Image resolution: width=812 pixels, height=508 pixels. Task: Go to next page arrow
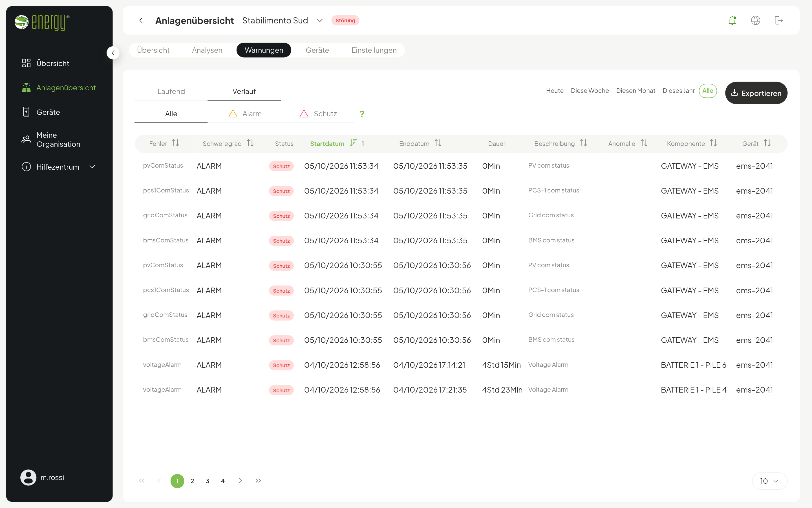(x=240, y=481)
